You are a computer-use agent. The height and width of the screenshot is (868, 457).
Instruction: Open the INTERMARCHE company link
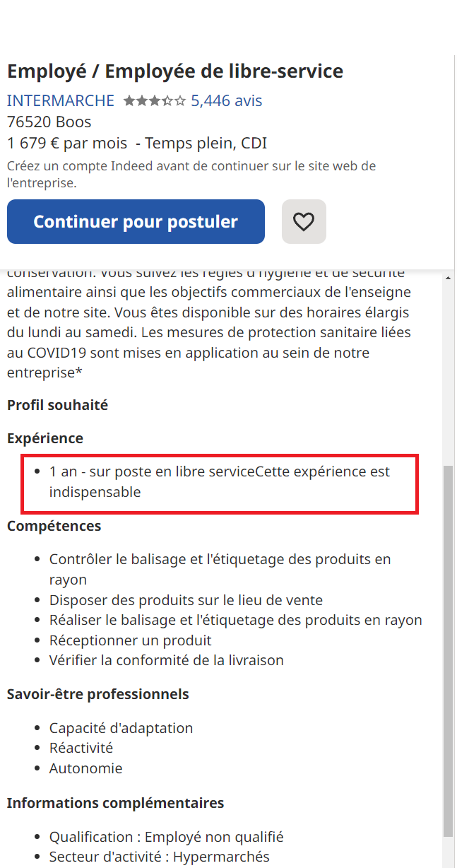pos(61,100)
